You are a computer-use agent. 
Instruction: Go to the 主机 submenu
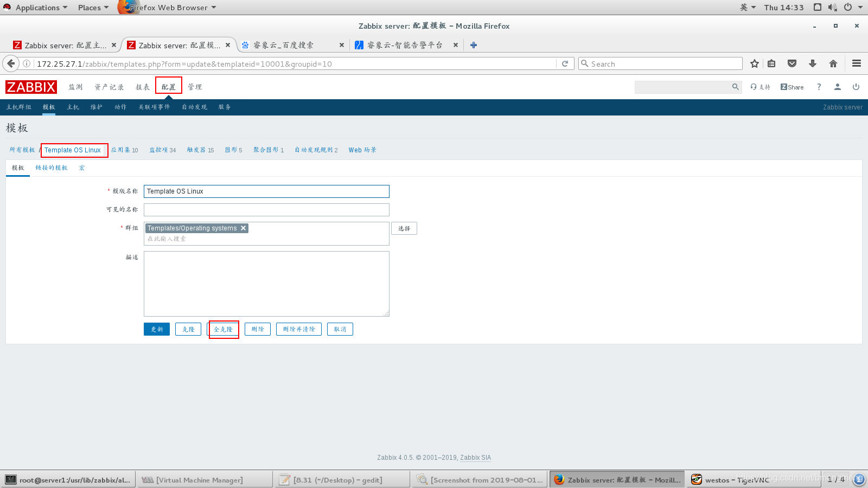[x=73, y=107]
